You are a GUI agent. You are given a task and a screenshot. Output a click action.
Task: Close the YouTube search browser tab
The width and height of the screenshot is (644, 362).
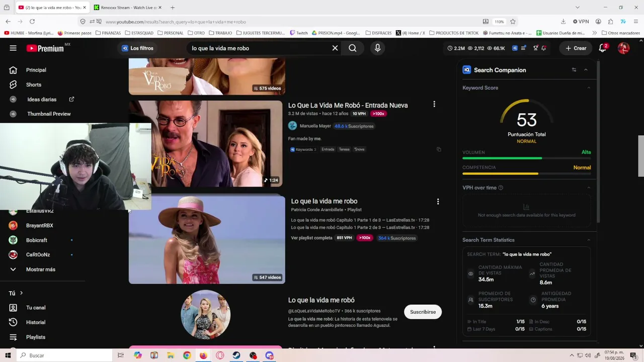[x=85, y=8]
